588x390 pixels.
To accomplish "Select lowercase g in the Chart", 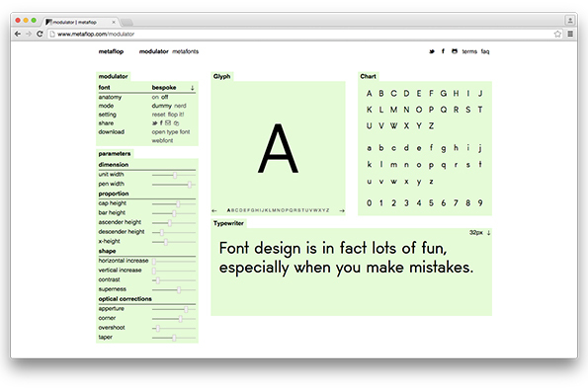I will pos(444,148).
